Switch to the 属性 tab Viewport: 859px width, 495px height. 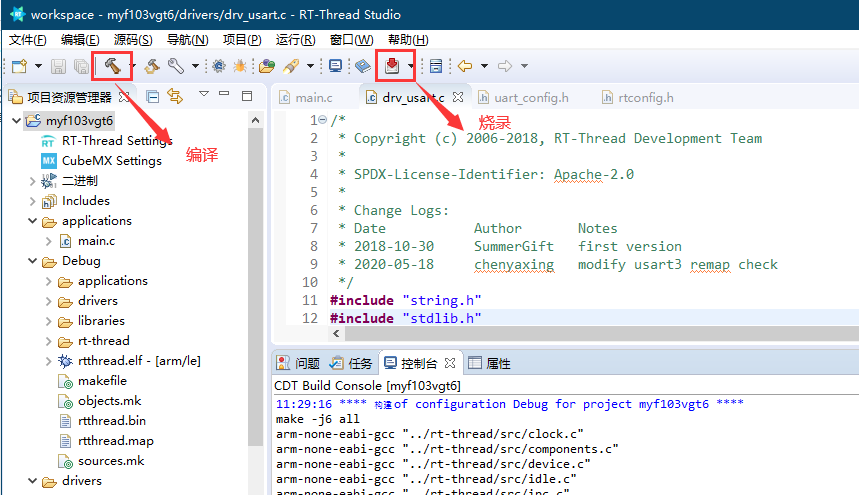[489, 363]
